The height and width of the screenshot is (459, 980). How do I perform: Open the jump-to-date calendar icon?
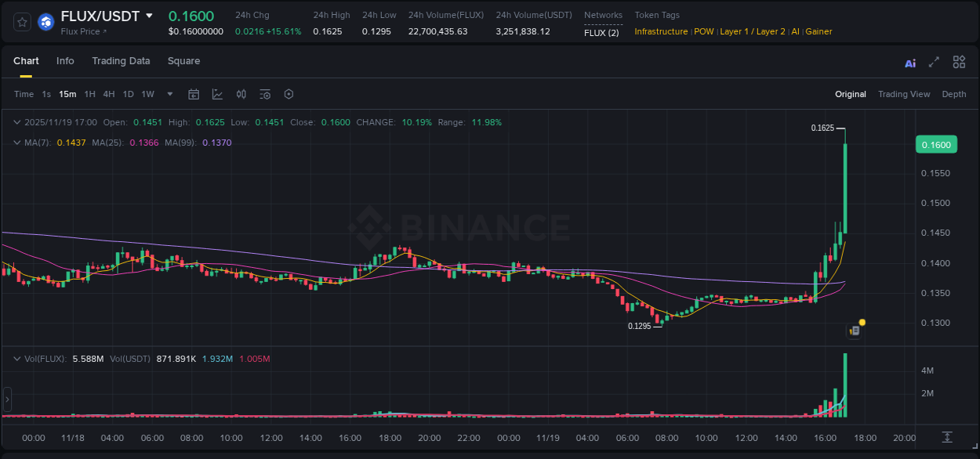[x=194, y=93]
